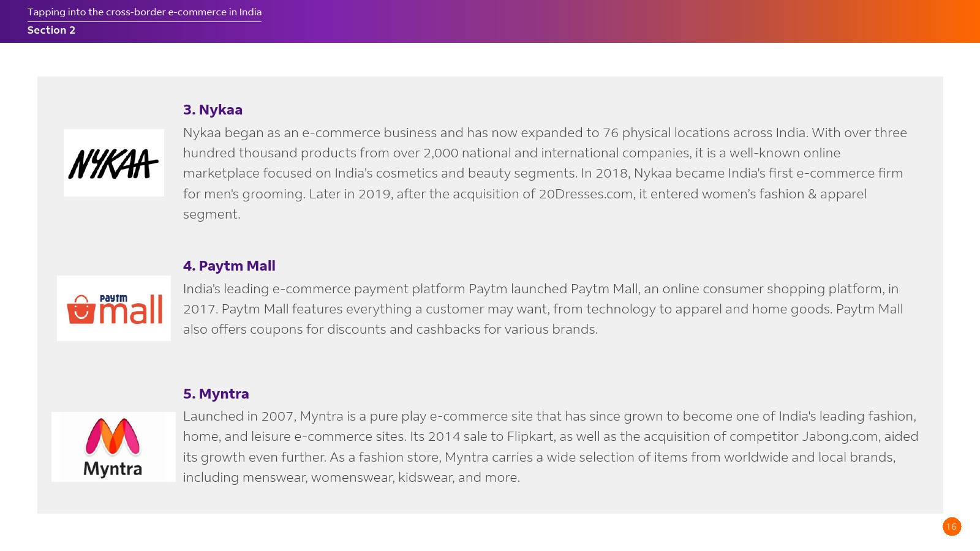The height and width of the screenshot is (551, 980).
Task: Select the Paytm Mall logo image
Action: tap(114, 308)
